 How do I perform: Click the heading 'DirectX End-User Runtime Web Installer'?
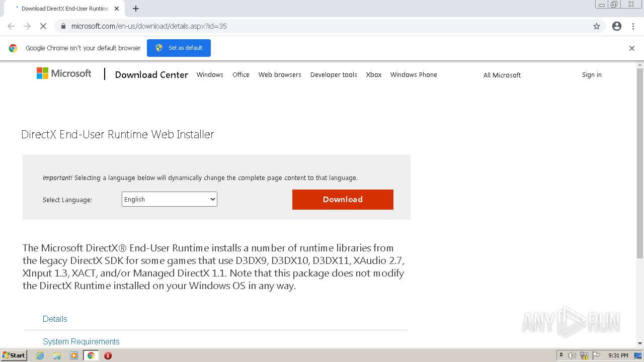pos(118,134)
